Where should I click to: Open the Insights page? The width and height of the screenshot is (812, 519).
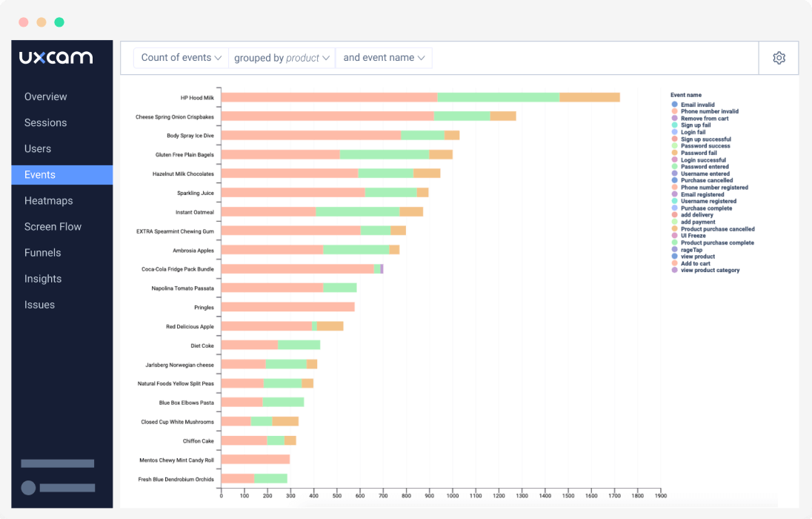coord(43,278)
